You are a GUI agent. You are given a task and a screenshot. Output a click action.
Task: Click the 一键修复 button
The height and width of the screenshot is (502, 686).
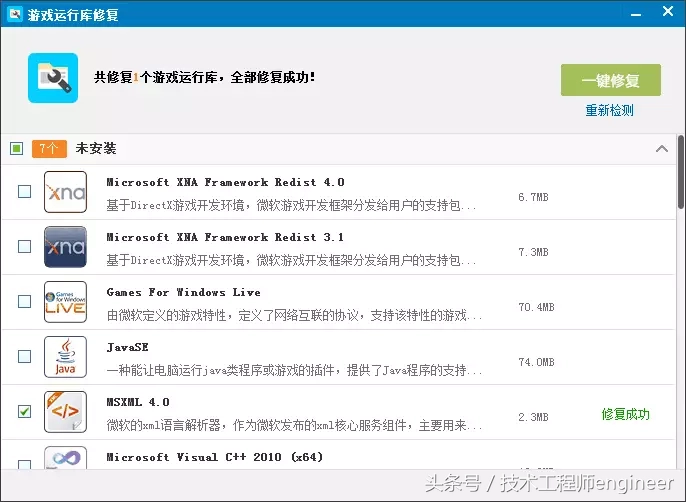(611, 80)
